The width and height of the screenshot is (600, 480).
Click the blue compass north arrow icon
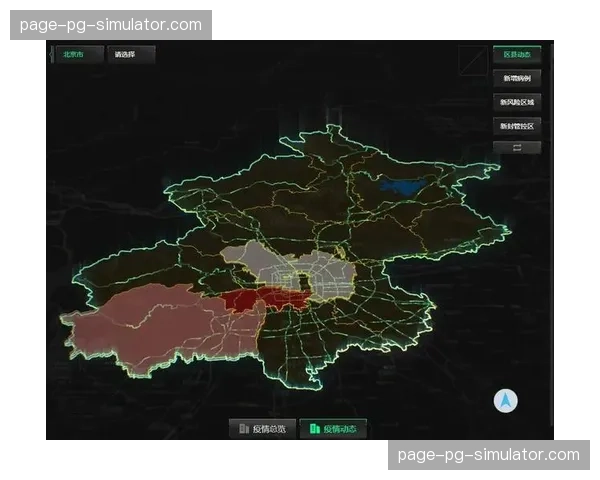click(x=505, y=401)
